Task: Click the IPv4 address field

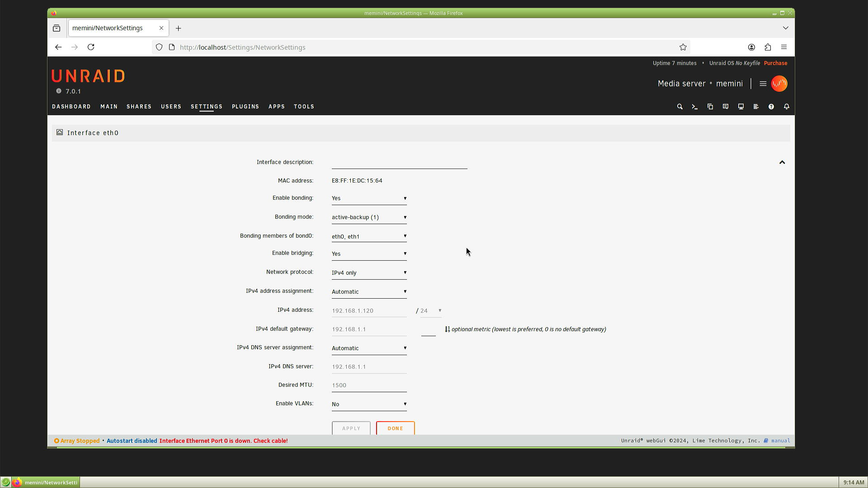Action: [x=369, y=311]
